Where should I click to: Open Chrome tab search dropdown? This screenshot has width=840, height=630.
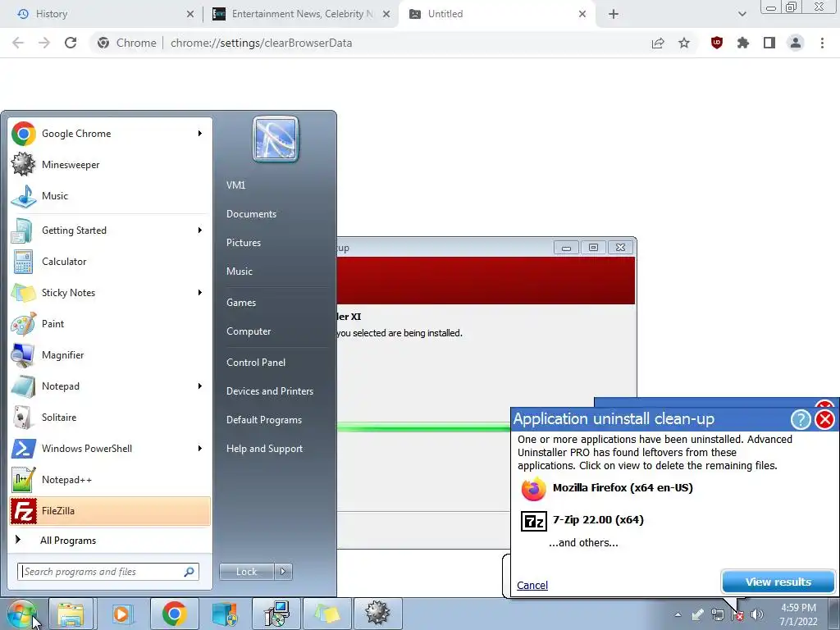tap(742, 14)
